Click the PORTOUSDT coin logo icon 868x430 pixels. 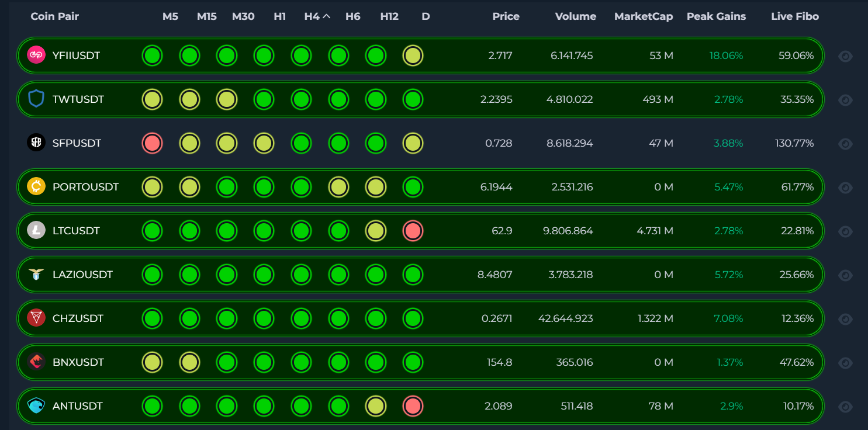pos(36,187)
